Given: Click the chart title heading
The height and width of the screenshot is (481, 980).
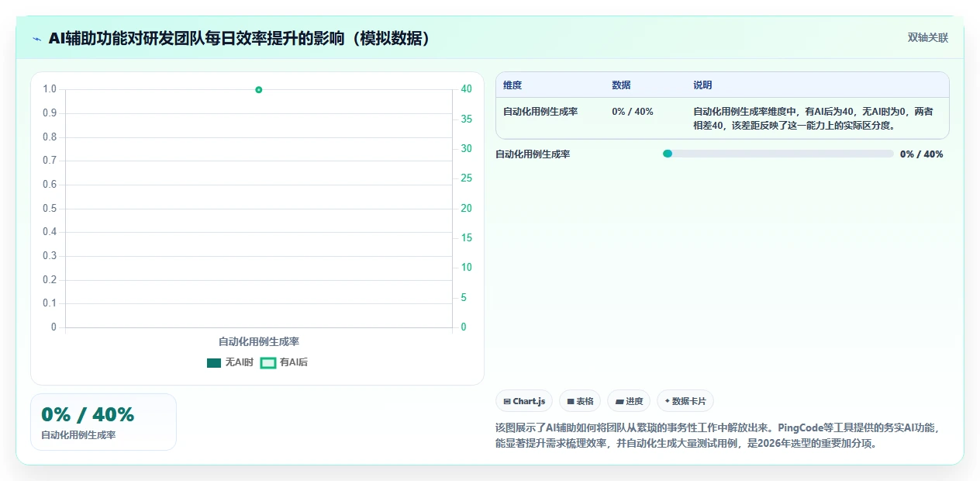Looking at the screenshot, I should point(240,38).
